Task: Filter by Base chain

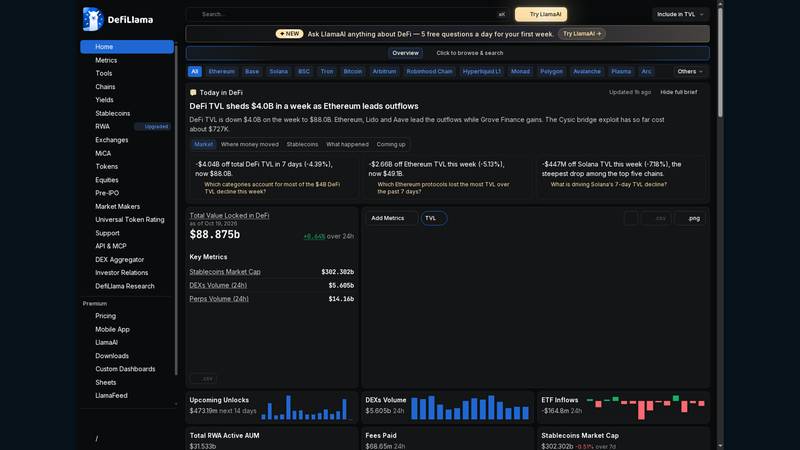Action: 252,71
